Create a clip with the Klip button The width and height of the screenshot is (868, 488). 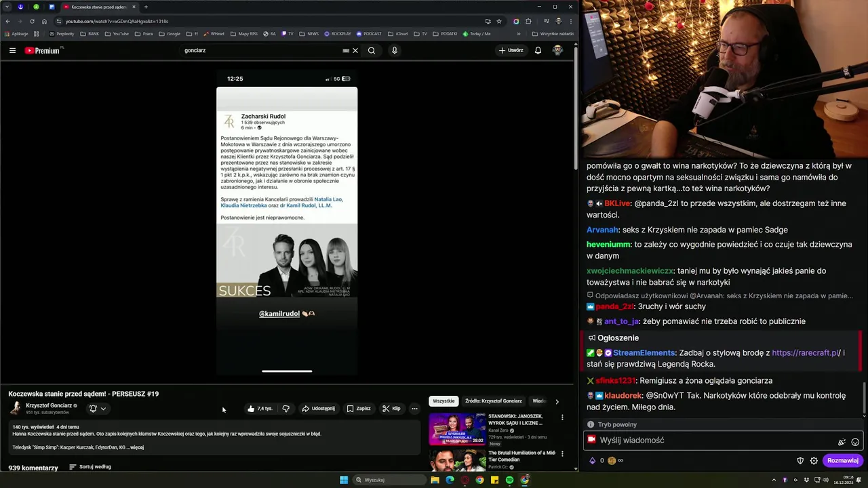pos(391,409)
